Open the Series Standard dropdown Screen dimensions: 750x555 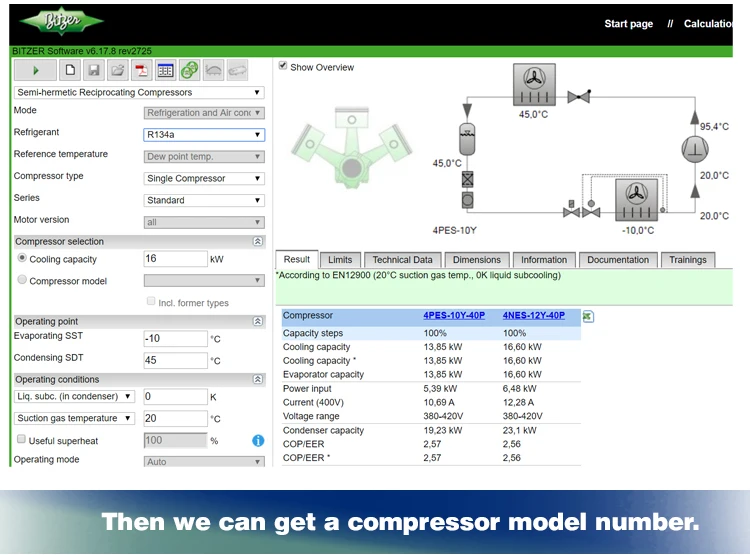(x=204, y=200)
